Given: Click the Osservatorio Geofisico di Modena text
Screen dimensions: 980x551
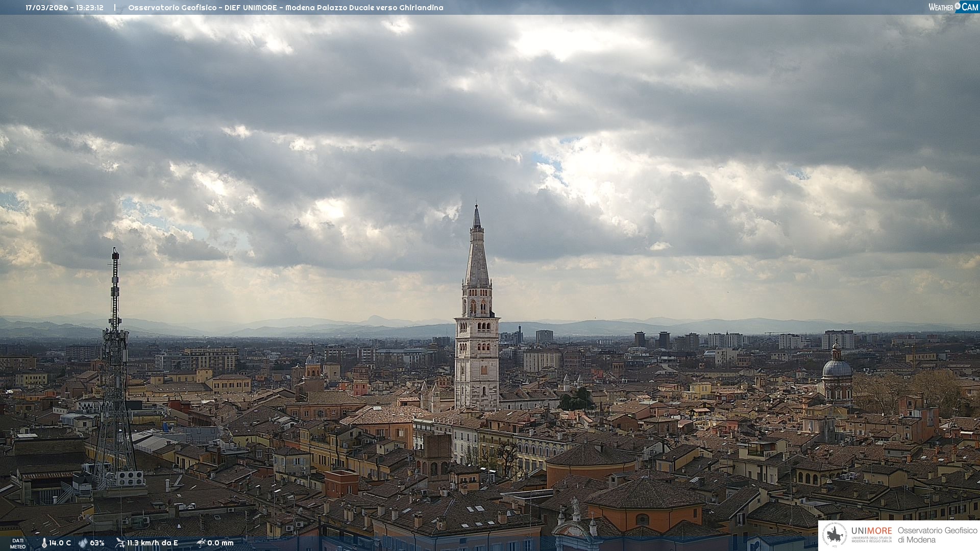Looking at the screenshot, I should [937, 535].
